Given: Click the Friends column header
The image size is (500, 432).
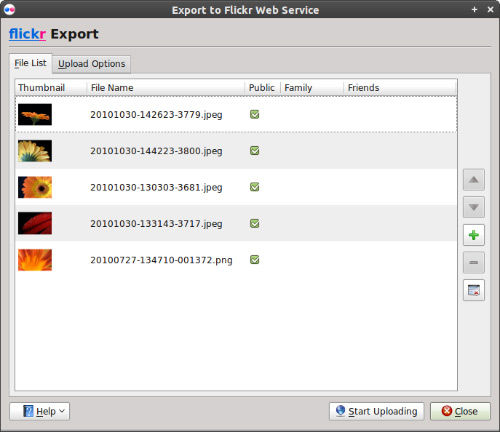Looking at the screenshot, I should tap(363, 88).
